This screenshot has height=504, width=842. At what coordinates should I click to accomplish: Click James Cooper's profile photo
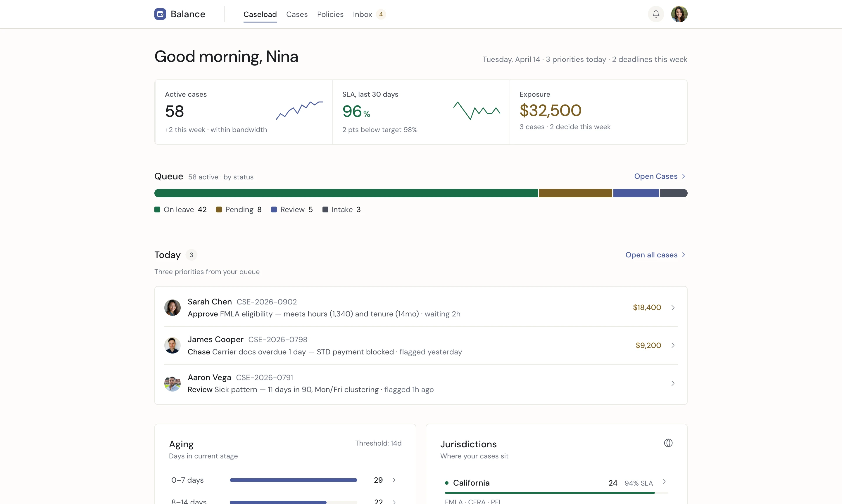click(172, 345)
